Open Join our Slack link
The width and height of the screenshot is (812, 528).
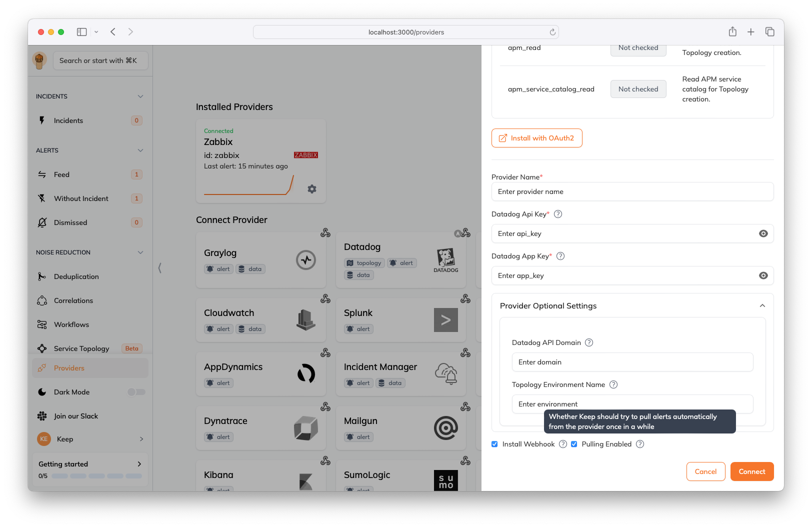click(90, 416)
